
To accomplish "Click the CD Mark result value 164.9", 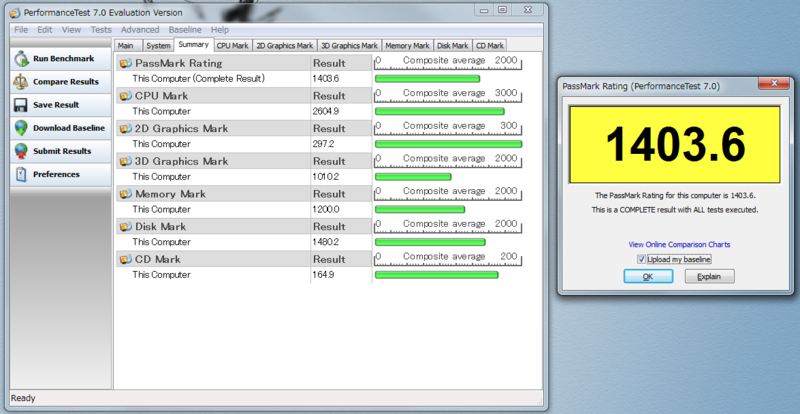I will (x=322, y=275).
